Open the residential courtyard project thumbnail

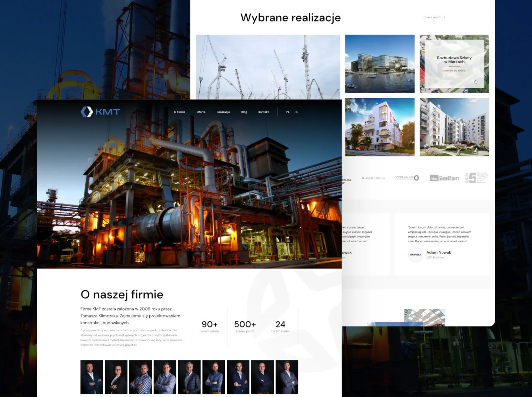click(454, 127)
